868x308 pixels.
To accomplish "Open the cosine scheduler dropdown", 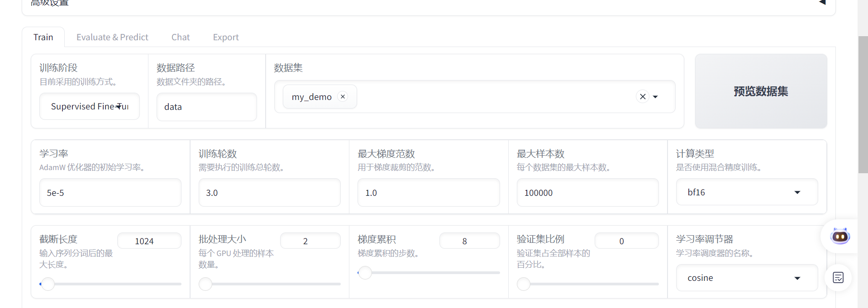I will coord(797,278).
